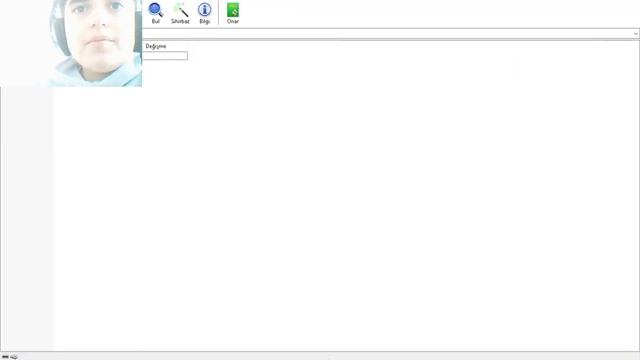Open the Sihirbaz wizard wand tool
The width and height of the screenshot is (640, 360).
180,13
